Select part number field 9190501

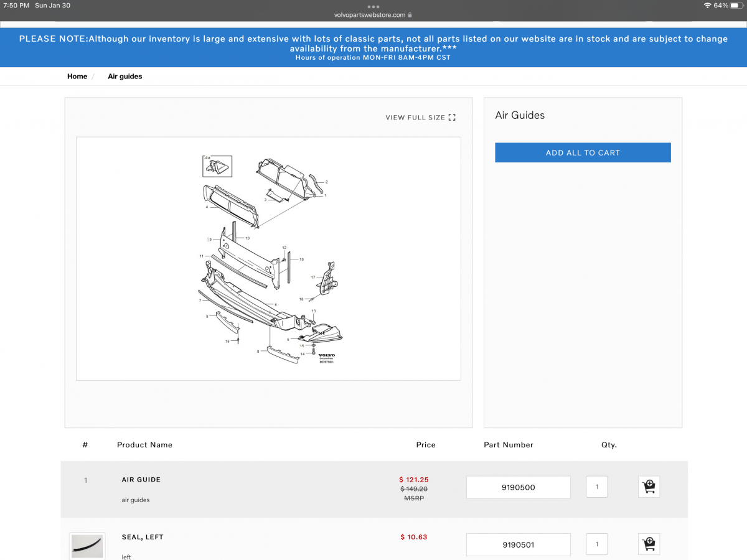(x=518, y=544)
